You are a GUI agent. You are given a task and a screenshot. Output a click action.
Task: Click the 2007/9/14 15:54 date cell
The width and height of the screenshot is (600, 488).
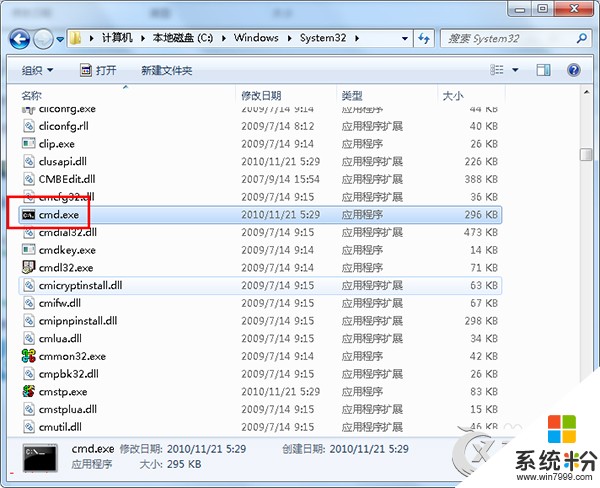(x=280, y=179)
